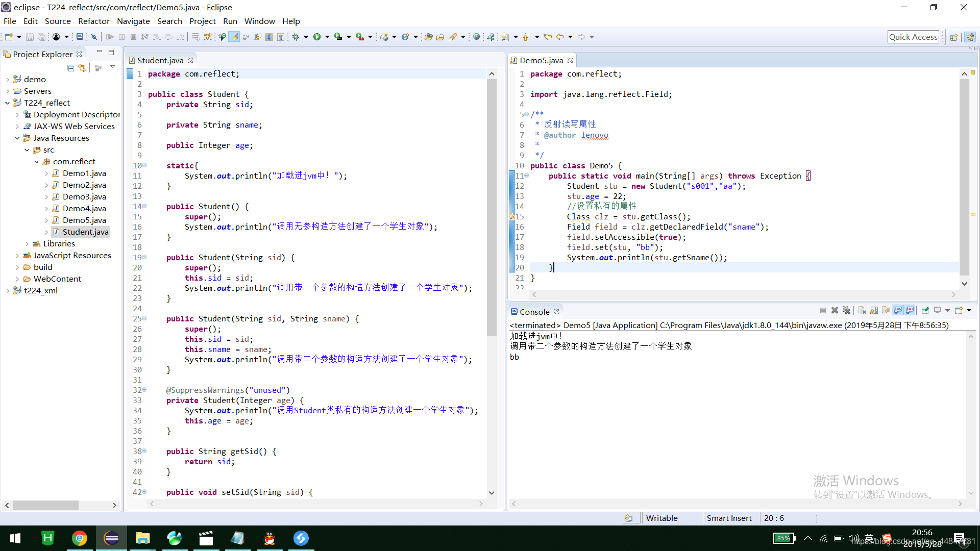This screenshot has width=980, height=551.
Task: Expand the Libraries node
Action: pos(27,244)
